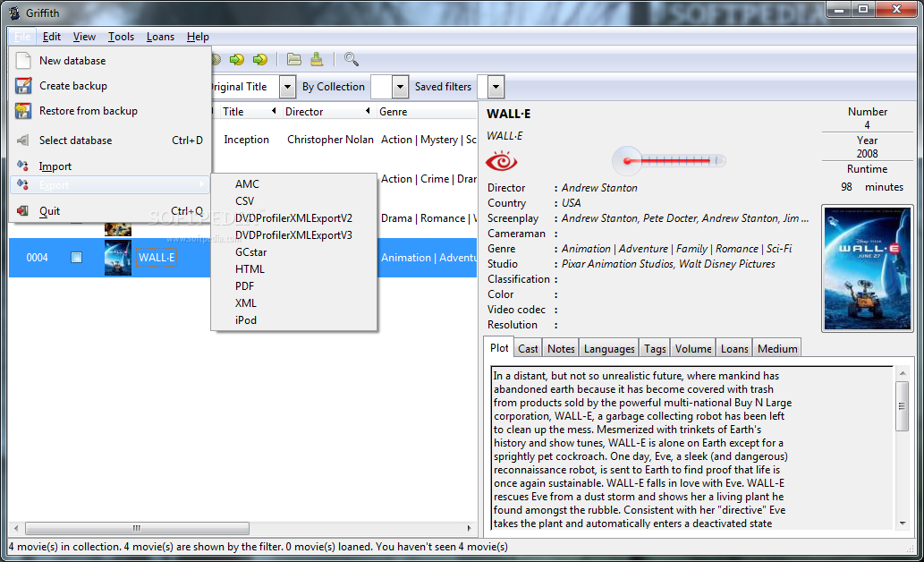Click the large WALL-E poster image
Image resolution: width=924 pixels, height=562 pixels.
(867, 268)
